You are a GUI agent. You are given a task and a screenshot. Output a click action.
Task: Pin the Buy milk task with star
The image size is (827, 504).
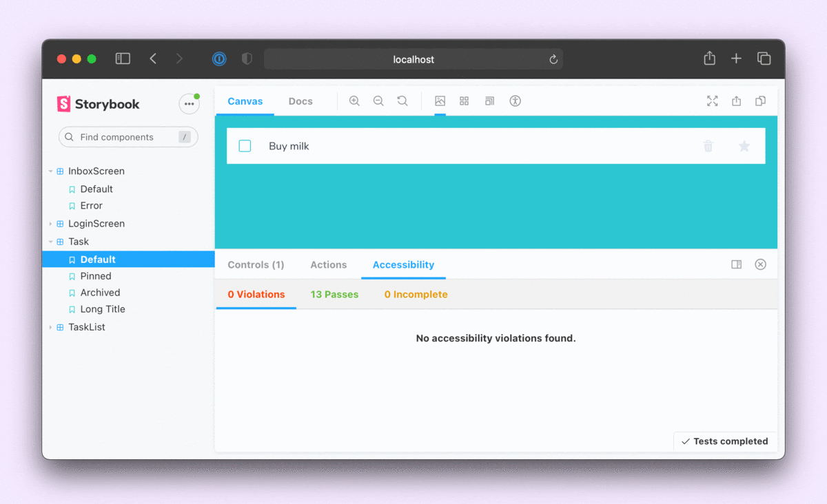coord(744,146)
